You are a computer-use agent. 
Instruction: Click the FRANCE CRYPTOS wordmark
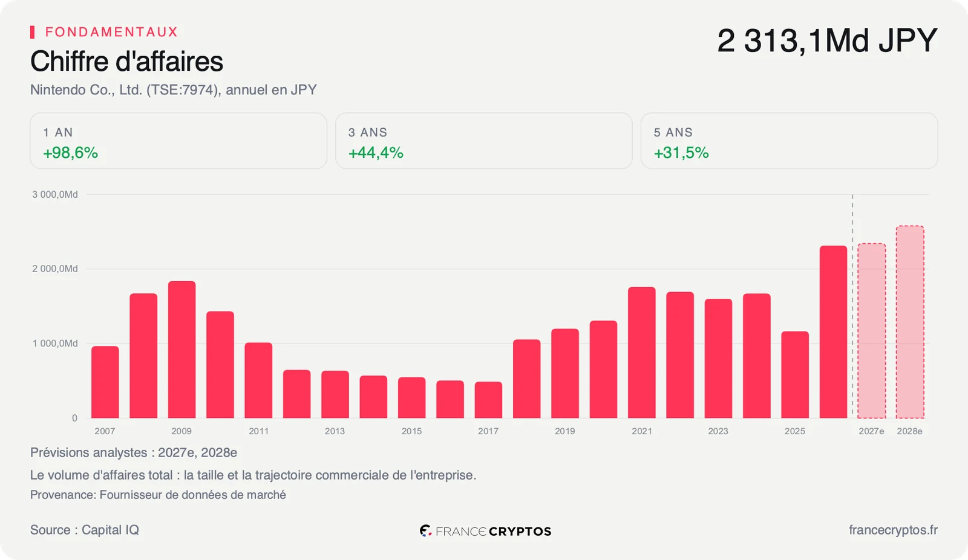(493, 532)
